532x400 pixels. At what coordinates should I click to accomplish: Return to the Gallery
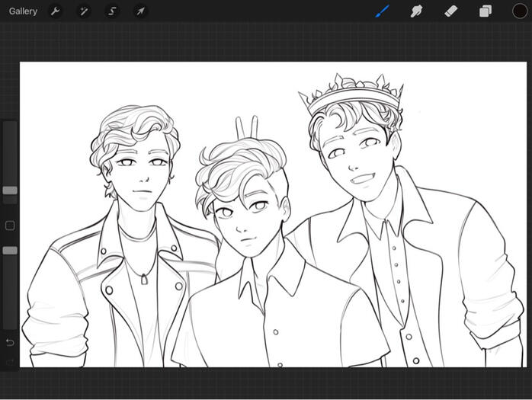(x=23, y=11)
